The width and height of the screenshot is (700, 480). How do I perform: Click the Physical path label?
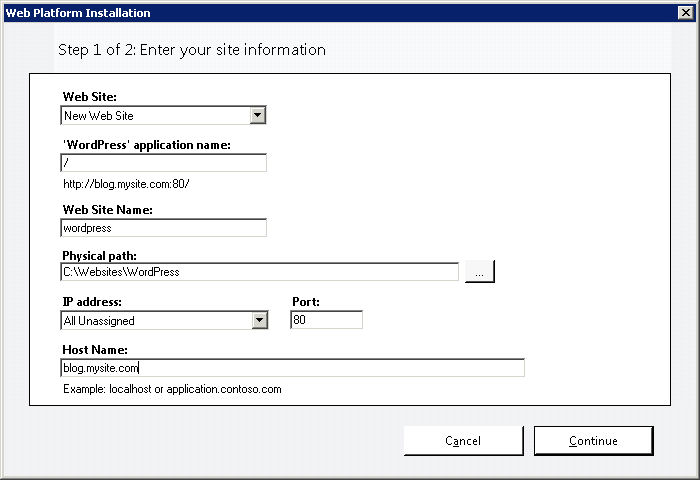coord(100,255)
